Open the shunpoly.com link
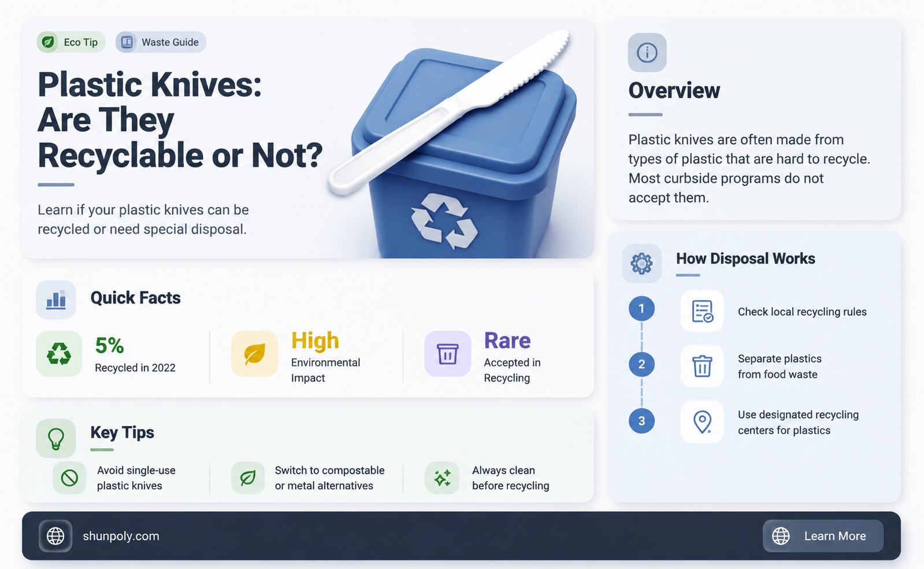Screen dimensions: 924x569 [x=121, y=536]
